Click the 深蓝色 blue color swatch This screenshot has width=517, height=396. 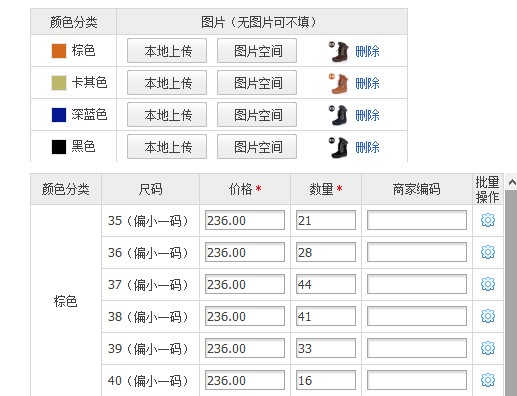(x=59, y=115)
